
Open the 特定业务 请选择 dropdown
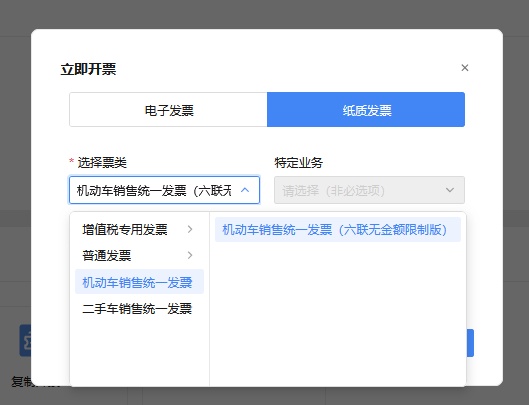point(369,190)
